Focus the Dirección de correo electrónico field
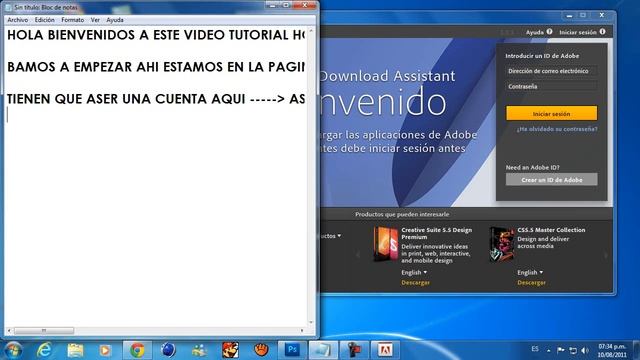 click(551, 71)
